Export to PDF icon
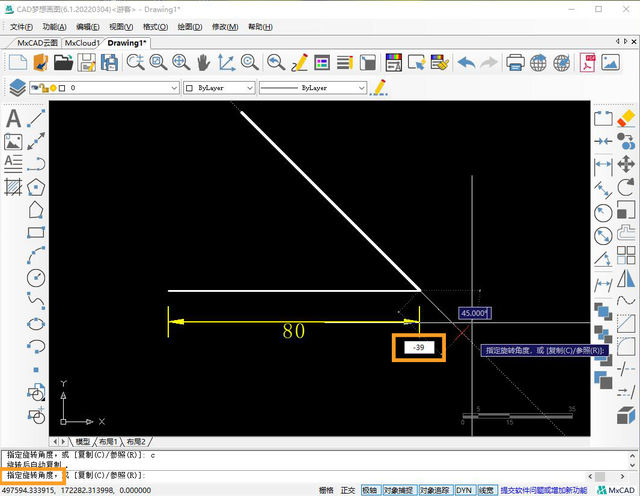The image size is (640, 496). (x=587, y=63)
